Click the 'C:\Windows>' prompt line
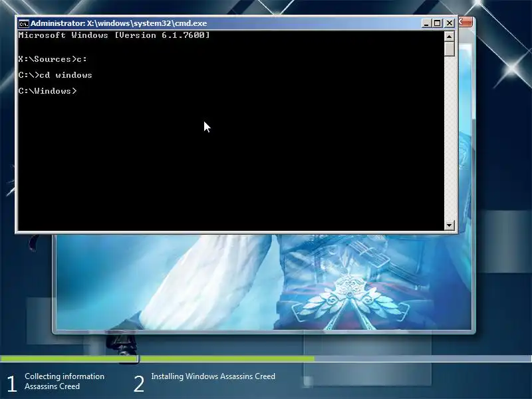This screenshot has width=532, height=399. (47, 91)
